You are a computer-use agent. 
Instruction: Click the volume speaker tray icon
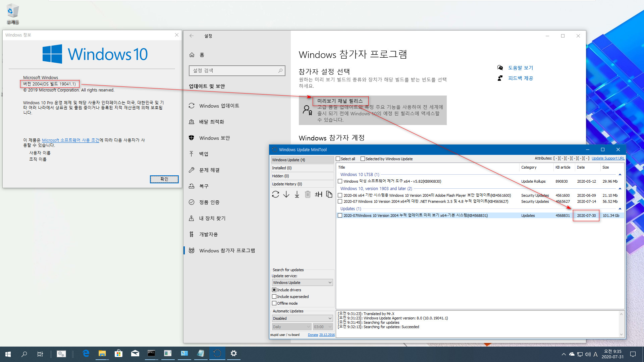tap(588, 354)
